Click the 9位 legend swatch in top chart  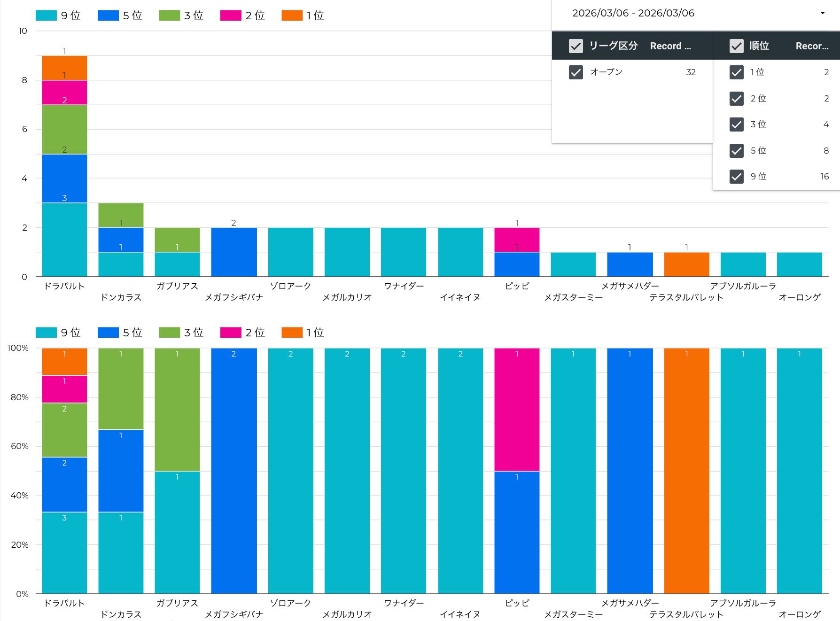tap(46, 16)
